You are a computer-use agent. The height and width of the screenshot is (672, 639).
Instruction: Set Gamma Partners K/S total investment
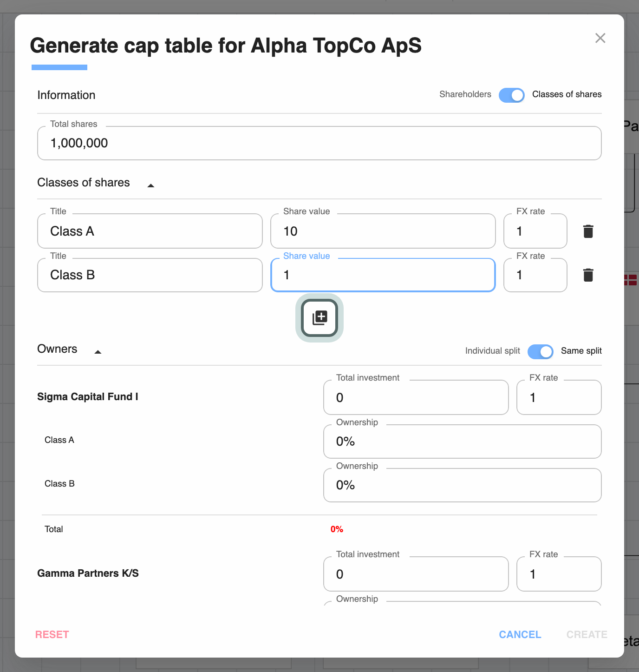416,574
